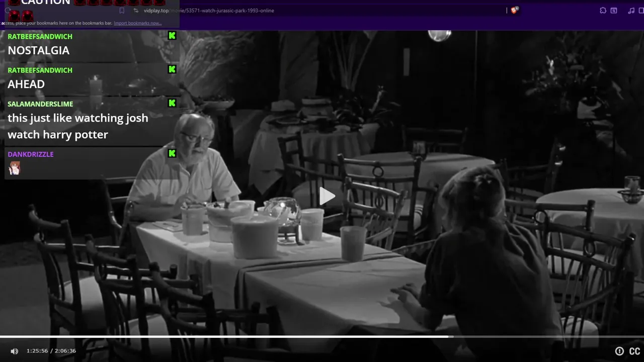Click the green K badge beside AHEAD message
This screenshot has width=644, height=362.
tap(172, 69)
